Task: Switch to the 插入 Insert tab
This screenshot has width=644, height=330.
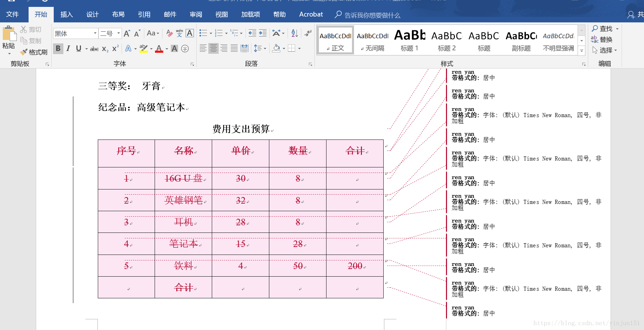Action: (66, 14)
